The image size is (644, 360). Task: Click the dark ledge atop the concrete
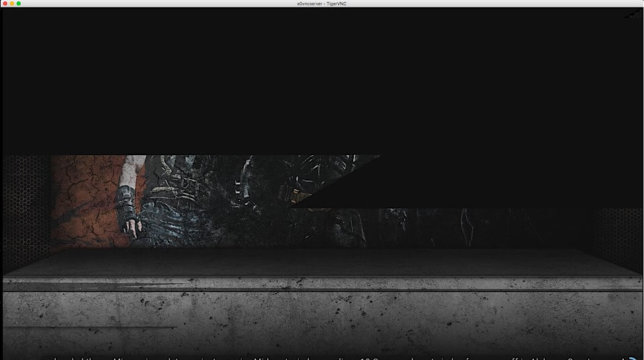pos(322,262)
